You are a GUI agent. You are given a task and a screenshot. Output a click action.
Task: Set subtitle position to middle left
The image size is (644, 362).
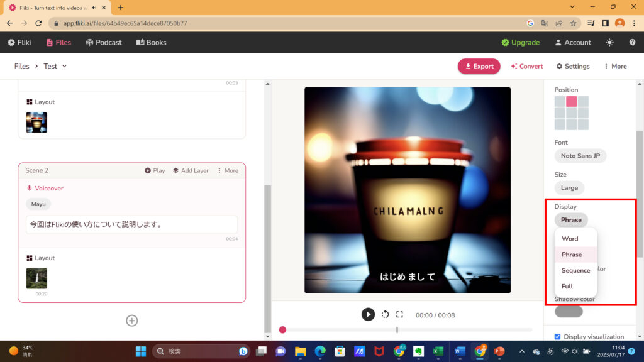560,113
